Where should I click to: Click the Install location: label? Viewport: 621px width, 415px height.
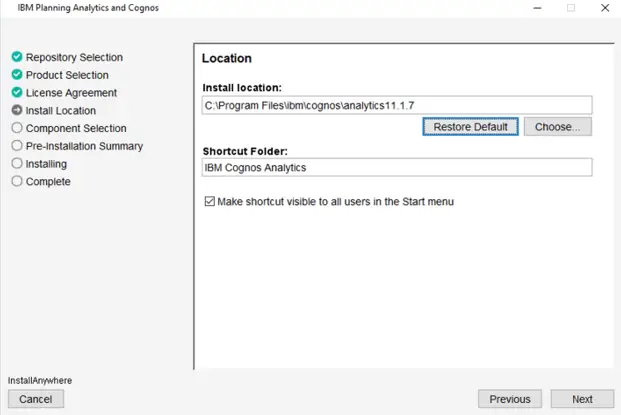coord(242,88)
